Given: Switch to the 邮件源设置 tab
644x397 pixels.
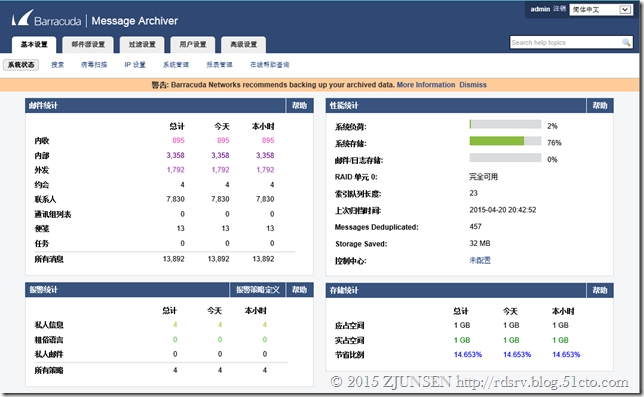Looking at the screenshot, I should pyautogui.click(x=88, y=44).
